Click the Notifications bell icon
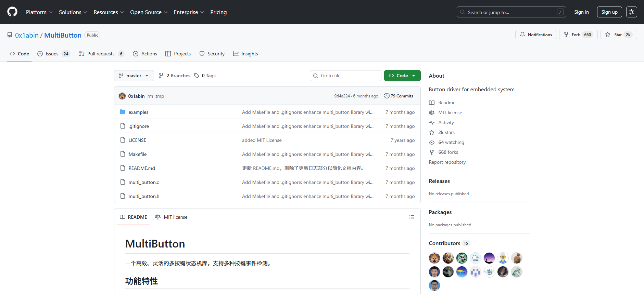 pos(522,35)
